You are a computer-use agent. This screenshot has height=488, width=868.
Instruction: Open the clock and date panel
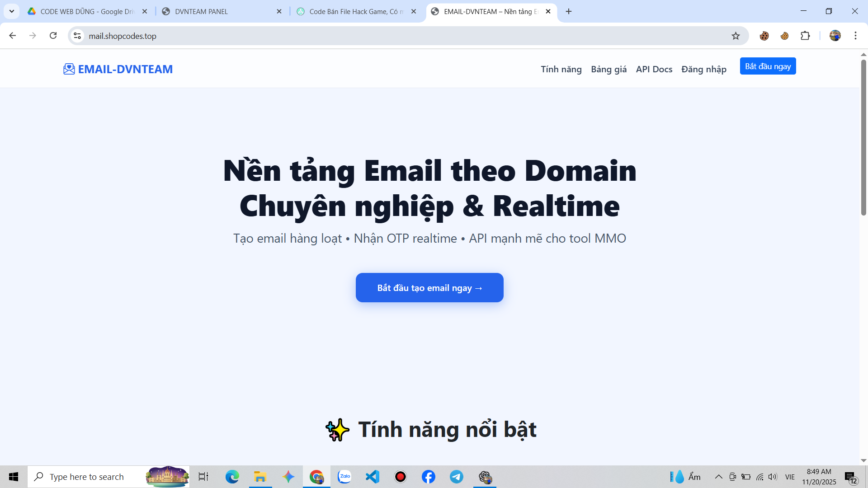pos(819,477)
